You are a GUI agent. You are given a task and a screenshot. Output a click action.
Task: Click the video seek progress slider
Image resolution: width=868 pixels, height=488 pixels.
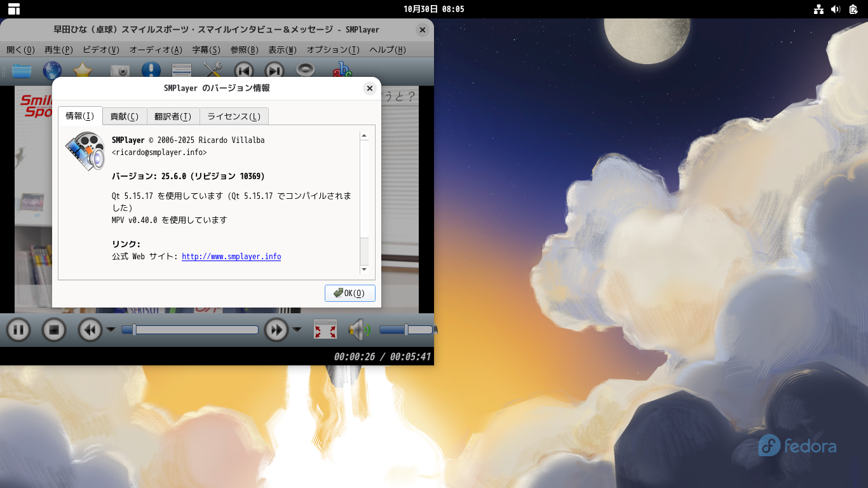pos(190,330)
